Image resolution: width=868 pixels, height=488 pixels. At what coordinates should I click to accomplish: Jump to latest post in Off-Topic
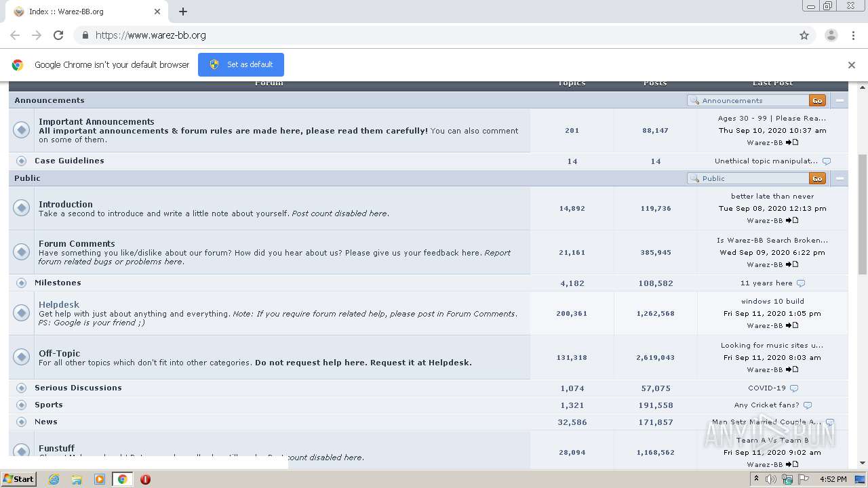792,369
